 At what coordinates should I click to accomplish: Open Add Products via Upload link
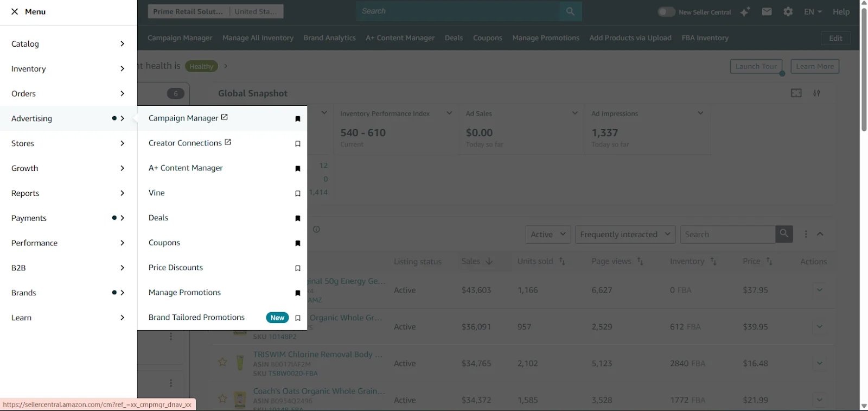point(630,38)
